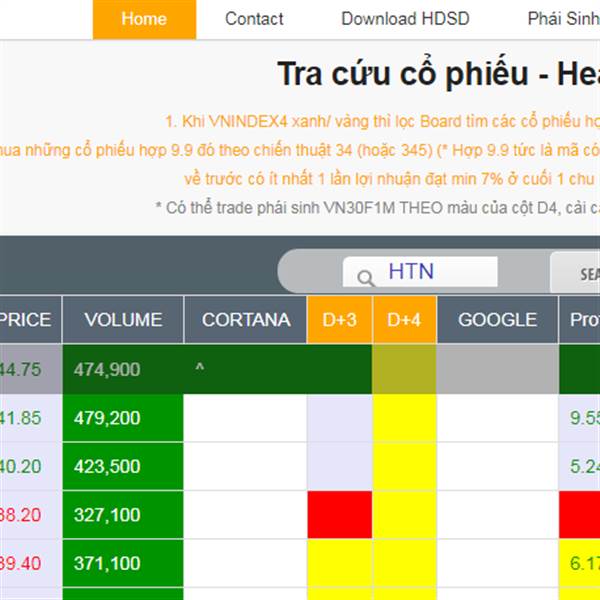
Task: Open the Phái Sinh menu item
Action: click(563, 19)
